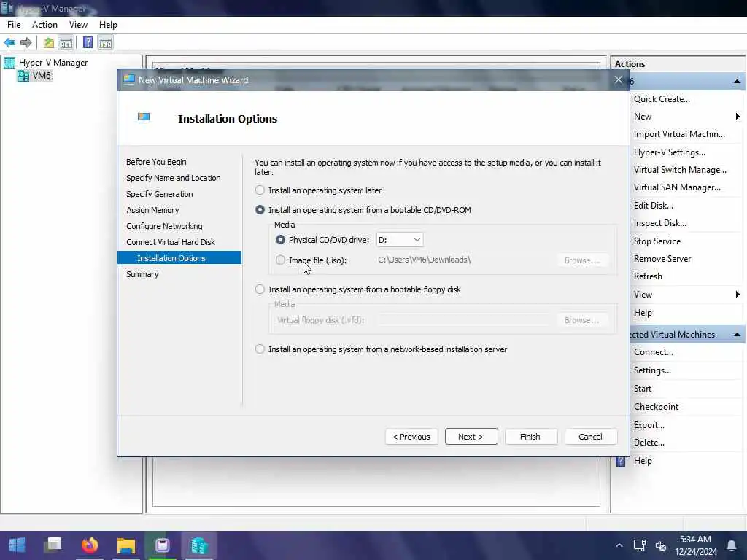
Task: Open Virtual SAN Manager action
Action: coord(677,187)
